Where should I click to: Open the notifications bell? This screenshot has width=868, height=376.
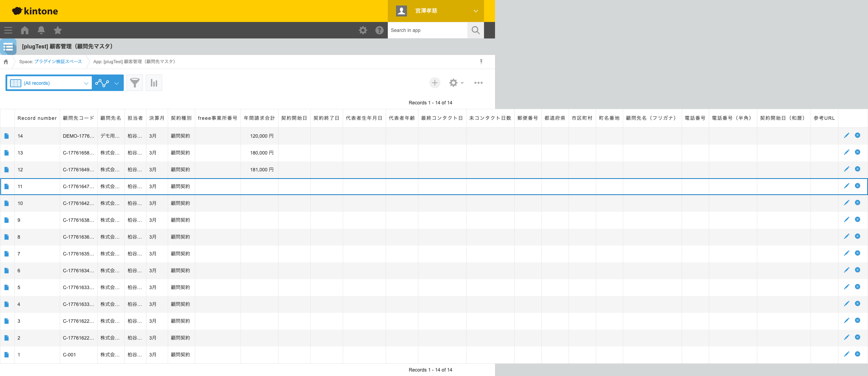tap(41, 30)
